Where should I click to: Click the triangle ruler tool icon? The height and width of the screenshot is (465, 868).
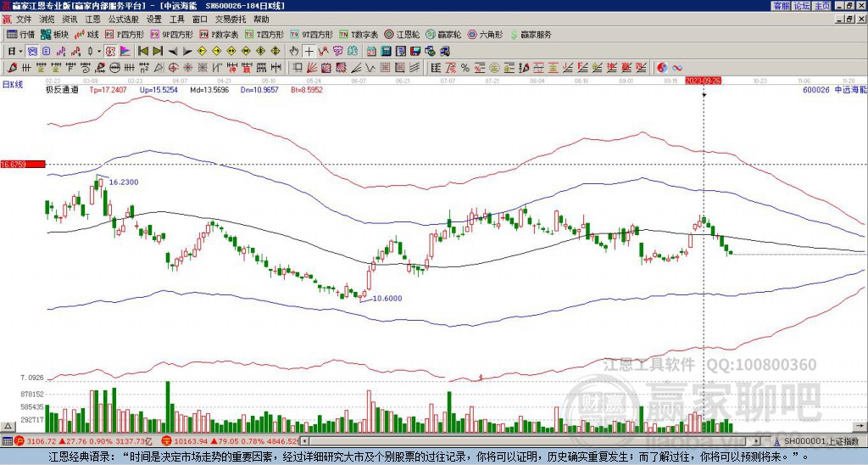click(159, 68)
